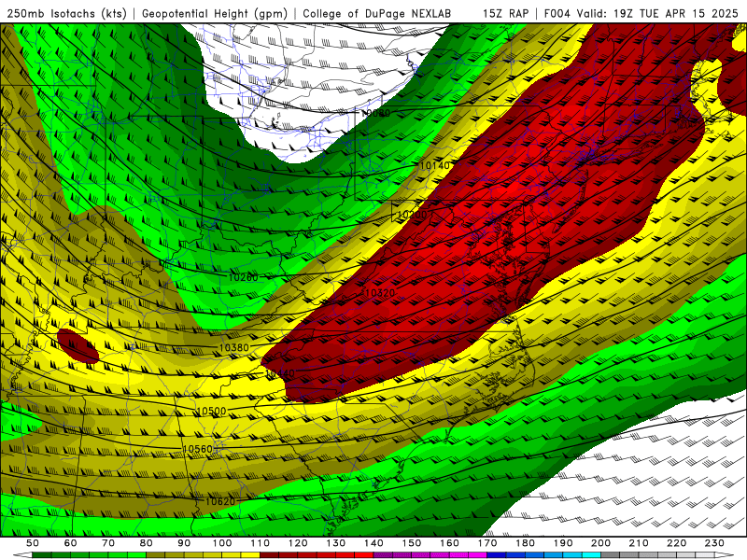The image size is (747, 560).
Task: Click the '200' color bar value
Action: tap(600, 543)
